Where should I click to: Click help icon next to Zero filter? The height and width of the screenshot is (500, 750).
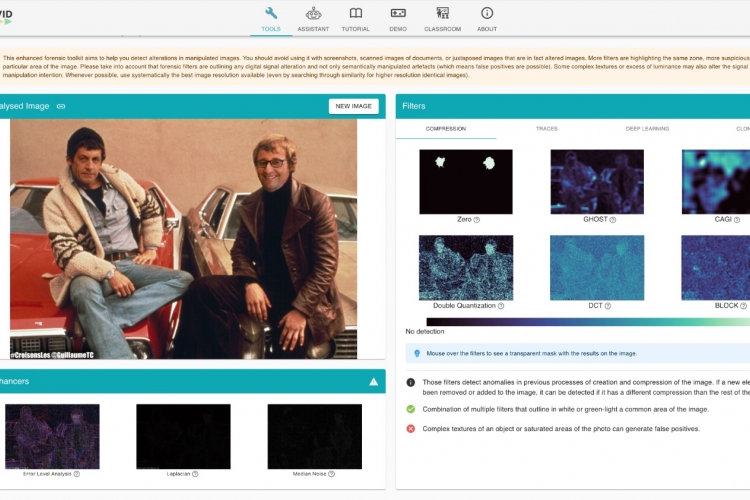click(x=476, y=220)
